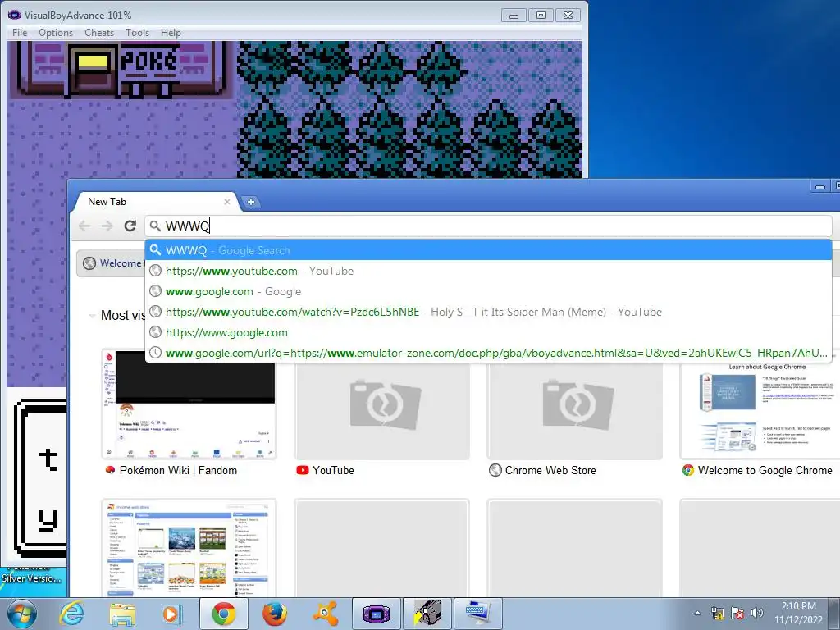Choose Holy S__T it Its Spider Man suggestion

pyautogui.click(x=488, y=312)
